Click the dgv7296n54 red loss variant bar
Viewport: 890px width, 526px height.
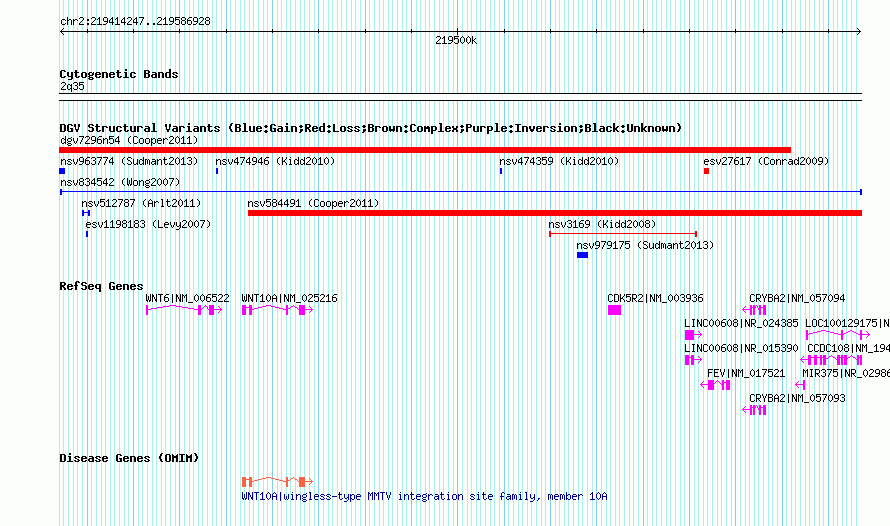click(425, 150)
